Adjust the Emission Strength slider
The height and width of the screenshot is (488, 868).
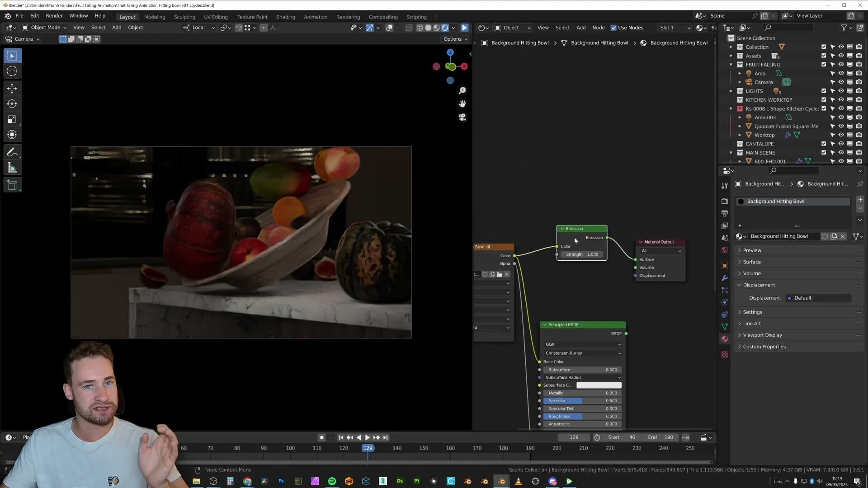(581, 254)
